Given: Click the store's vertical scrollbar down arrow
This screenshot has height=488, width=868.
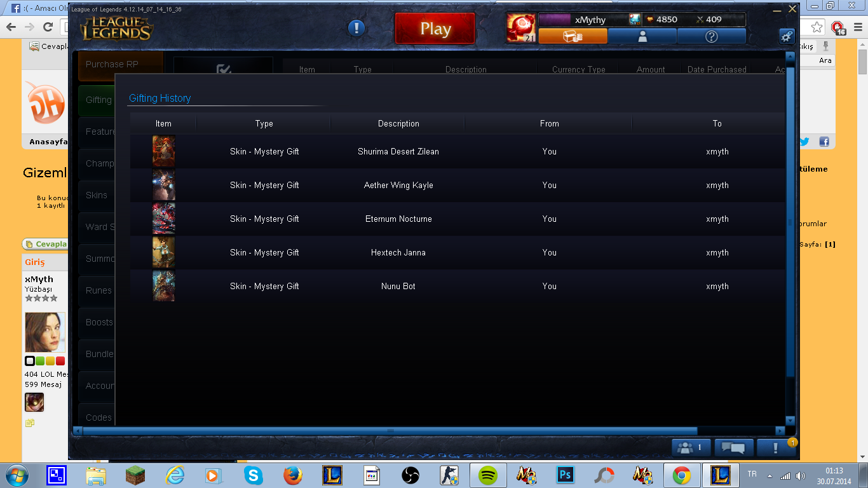Looking at the screenshot, I should pos(790,421).
